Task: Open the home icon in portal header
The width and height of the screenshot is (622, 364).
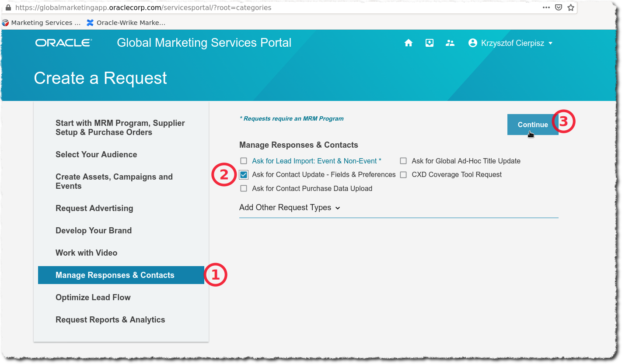Action: (x=409, y=43)
